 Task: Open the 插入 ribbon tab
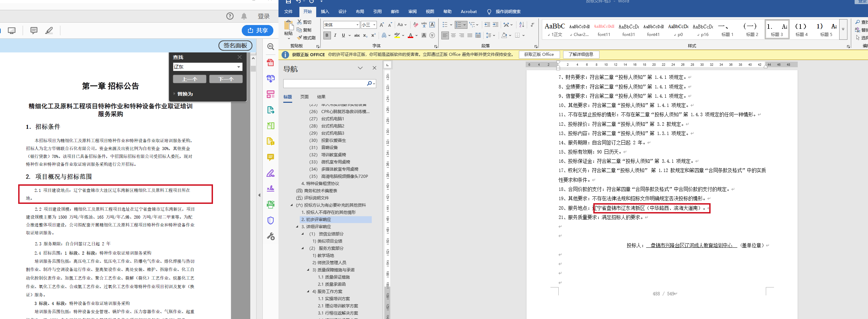click(x=325, y=12)
